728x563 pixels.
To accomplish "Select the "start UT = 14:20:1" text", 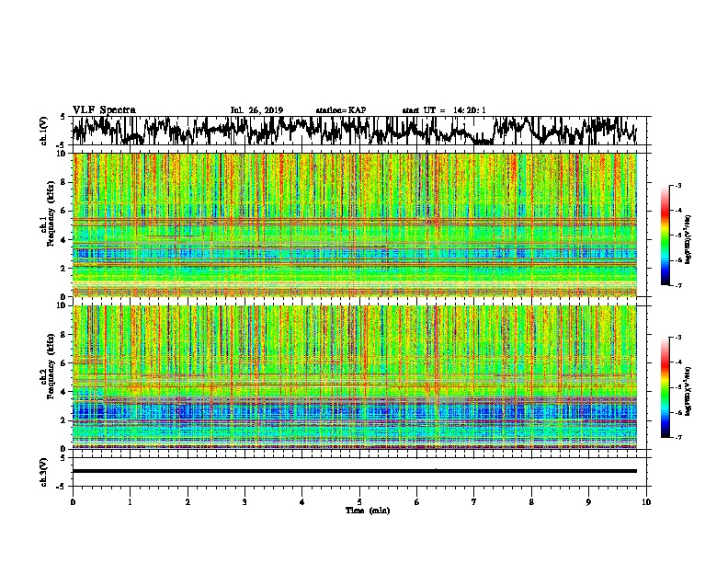I will tap(444, 110).
